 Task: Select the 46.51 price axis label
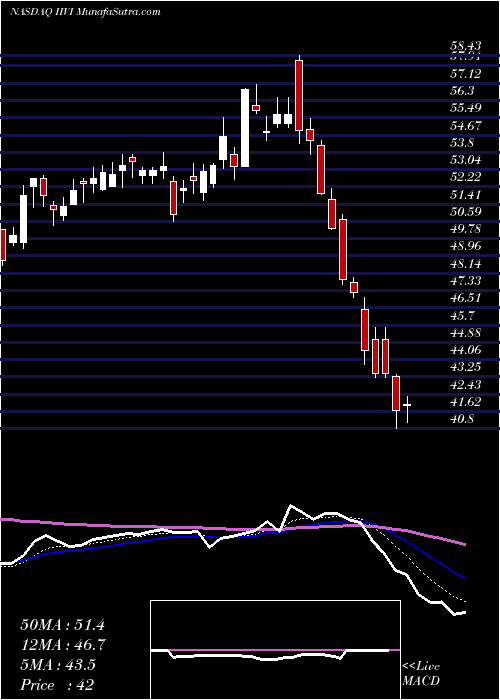465,298
